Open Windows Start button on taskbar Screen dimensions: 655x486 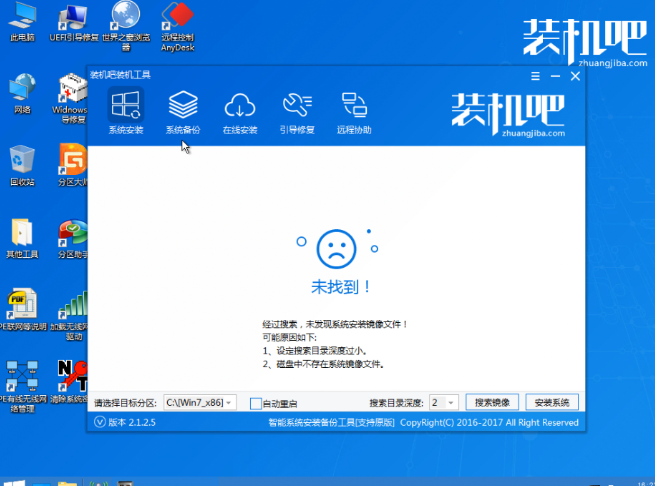[14, 478]
